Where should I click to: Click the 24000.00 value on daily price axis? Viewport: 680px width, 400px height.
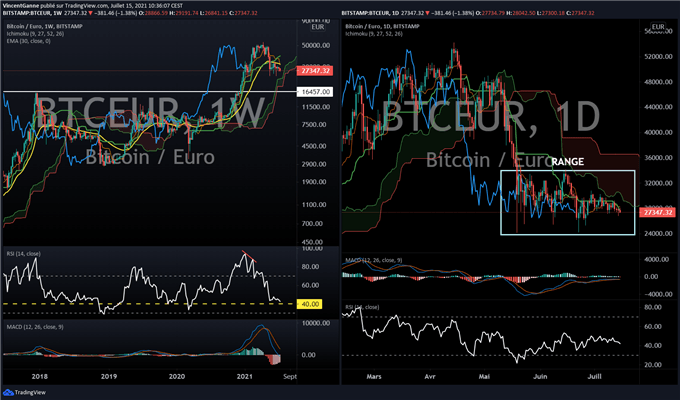pos(658,233)
